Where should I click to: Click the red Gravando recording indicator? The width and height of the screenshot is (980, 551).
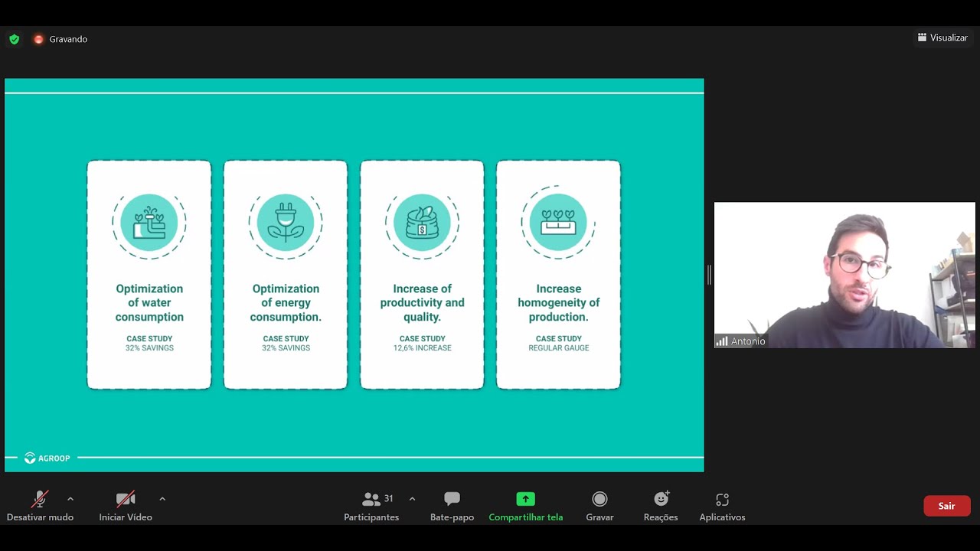click(x=38, y=39)
